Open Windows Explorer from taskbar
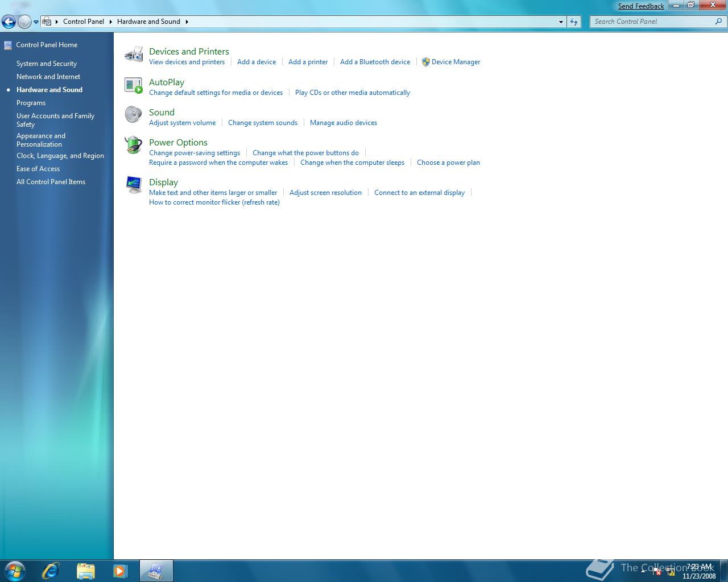The image size is (728, 582). 86,571
